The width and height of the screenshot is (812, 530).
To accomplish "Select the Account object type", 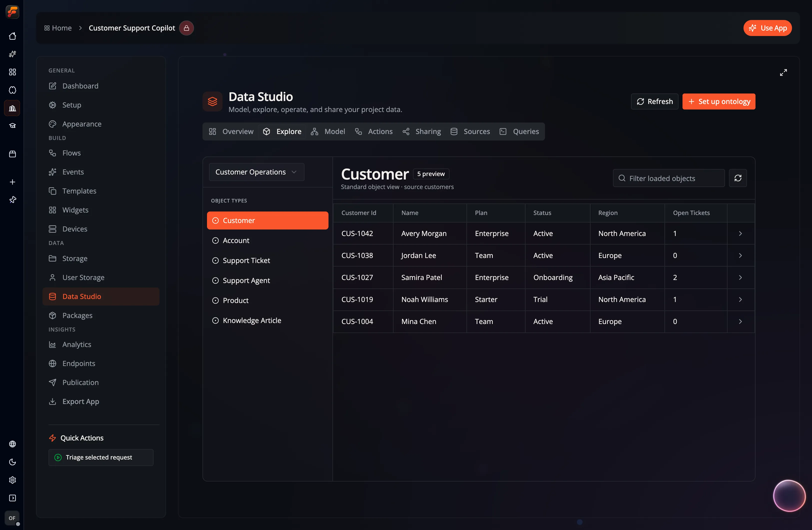I will coord(267,240).
